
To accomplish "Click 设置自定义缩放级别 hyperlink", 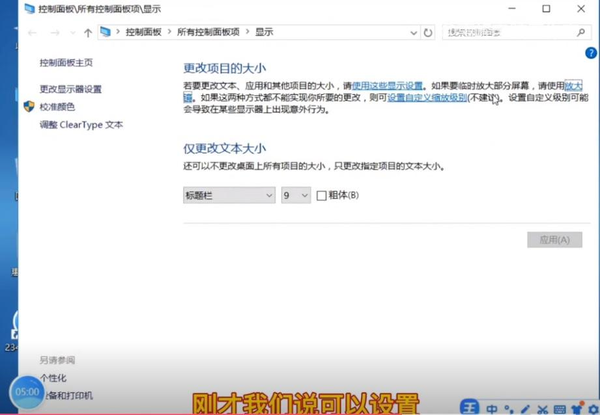I will (x=427, y=98).
